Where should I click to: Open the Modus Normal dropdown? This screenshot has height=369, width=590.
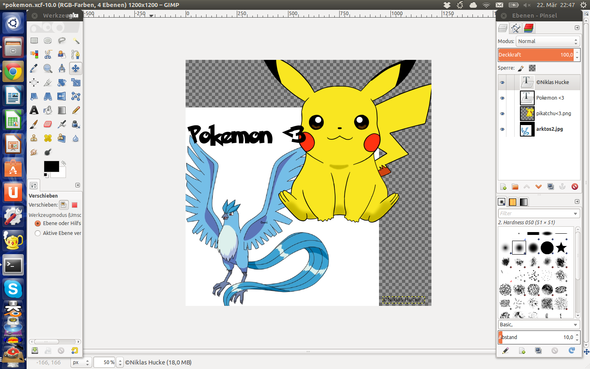(x=547, y=41)
